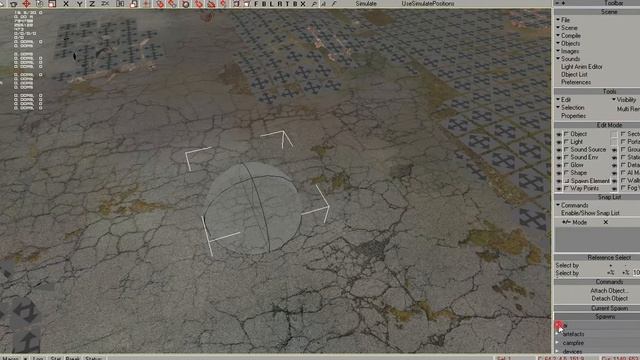
Task: Enable Object edit mode checkbox
Action: click(567, 134)
